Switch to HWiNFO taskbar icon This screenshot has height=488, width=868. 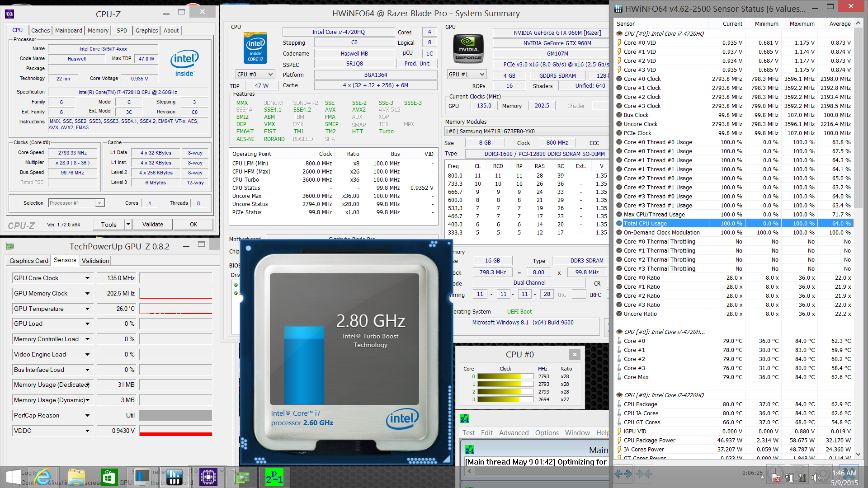pyautogui.click(x=175, y=477)
